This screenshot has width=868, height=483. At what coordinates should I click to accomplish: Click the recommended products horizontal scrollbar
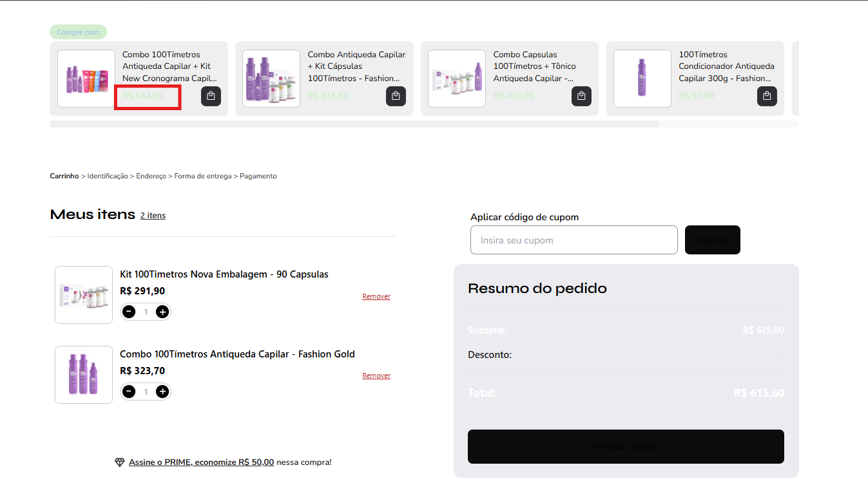pos(354,124)
